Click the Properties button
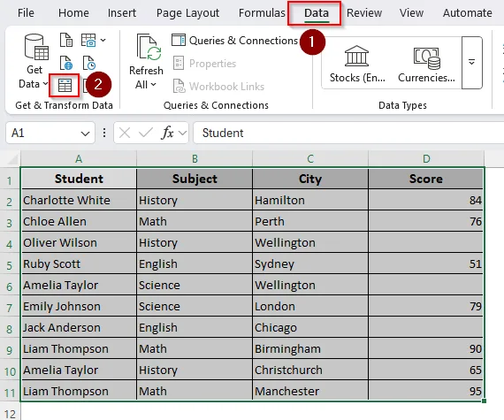This screenshot has width=504, height=420. coord(205,64)
